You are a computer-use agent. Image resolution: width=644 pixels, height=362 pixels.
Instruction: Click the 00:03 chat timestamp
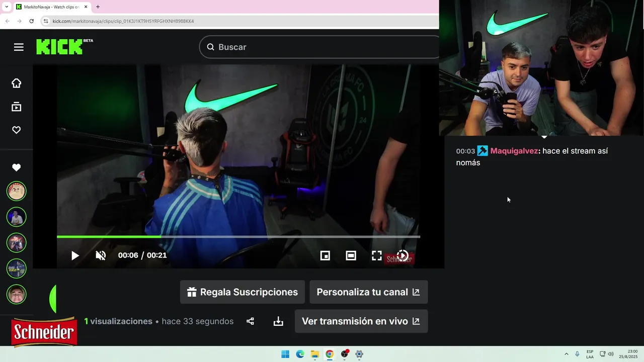click(x=465, y=151)
